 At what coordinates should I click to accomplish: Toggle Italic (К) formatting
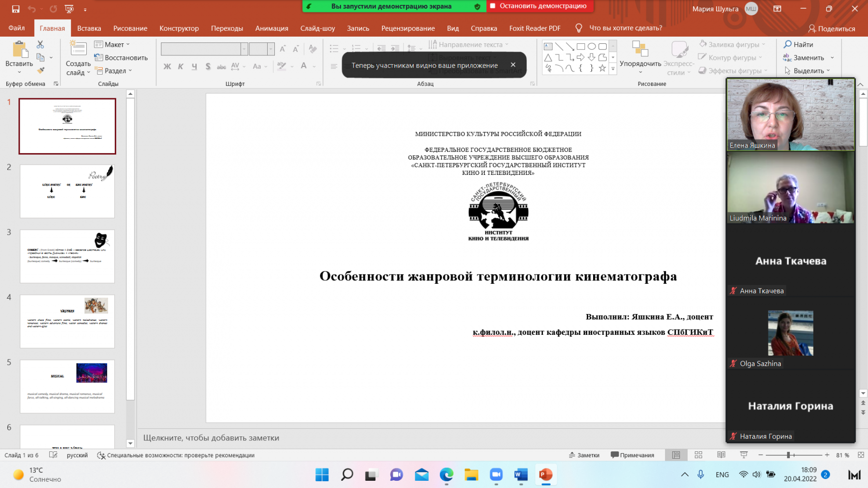[x=180, y=66]
